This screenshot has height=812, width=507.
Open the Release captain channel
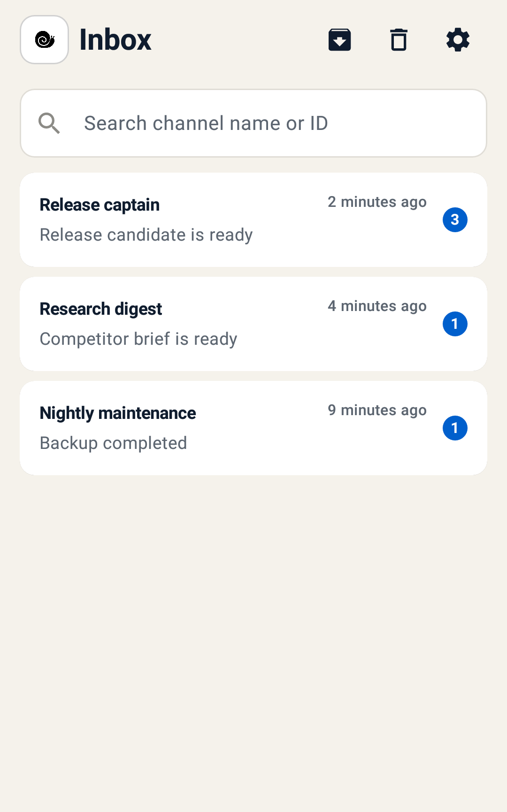click(x=253, y=220)
